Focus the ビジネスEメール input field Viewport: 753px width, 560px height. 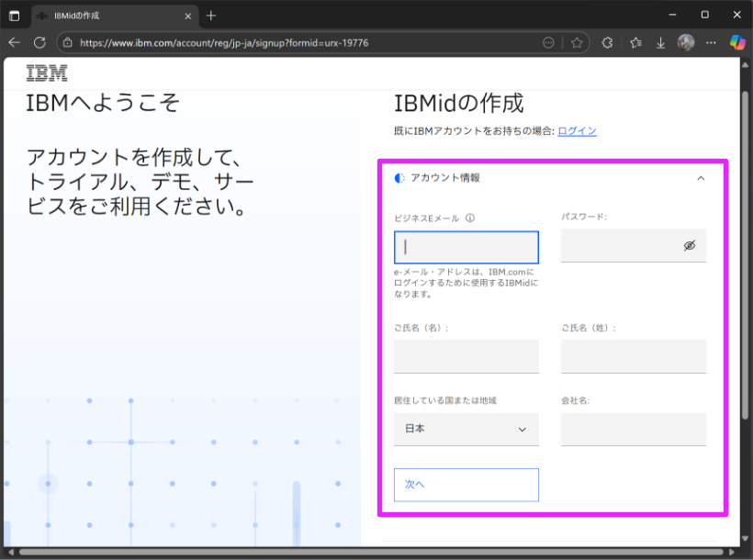[466, 247]
